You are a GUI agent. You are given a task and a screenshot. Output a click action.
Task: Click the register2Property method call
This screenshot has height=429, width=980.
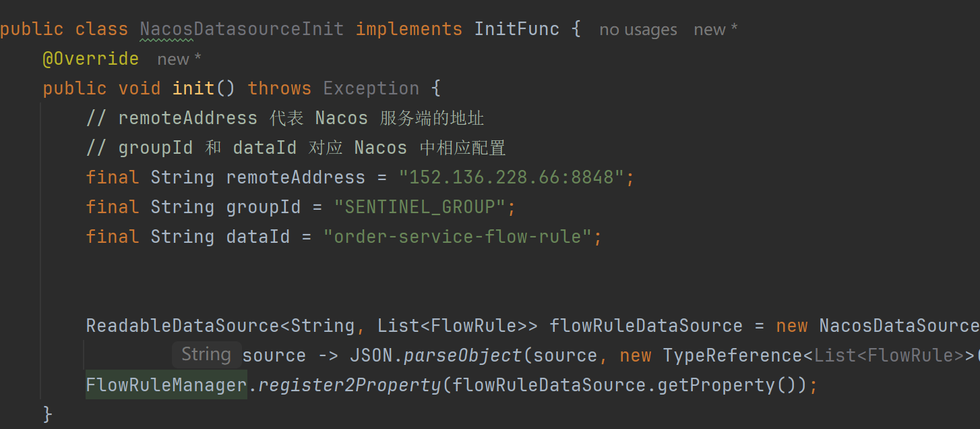[350, 385]
